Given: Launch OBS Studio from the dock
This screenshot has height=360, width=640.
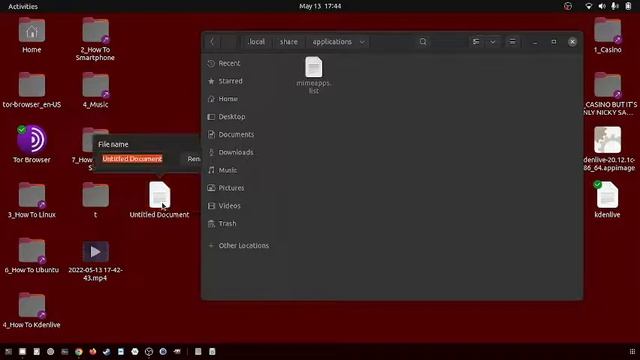Looking at the screenshot, I should click(x=149, y=351).
